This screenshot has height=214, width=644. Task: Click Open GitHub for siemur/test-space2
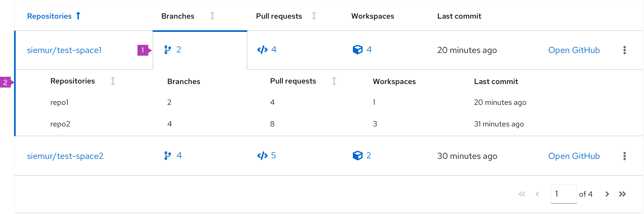[x=574, y=156]
